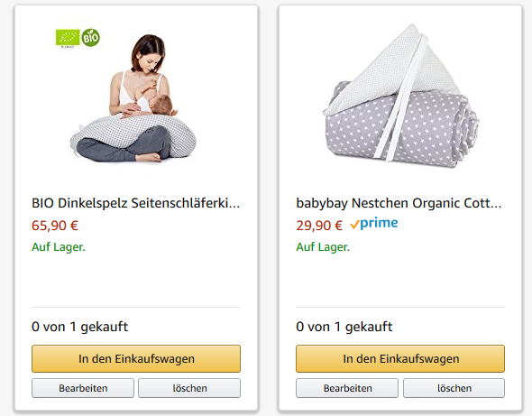The image size is (532, 416).
Task: Click the 65,90 € price
Action: [x=55, y=226]
